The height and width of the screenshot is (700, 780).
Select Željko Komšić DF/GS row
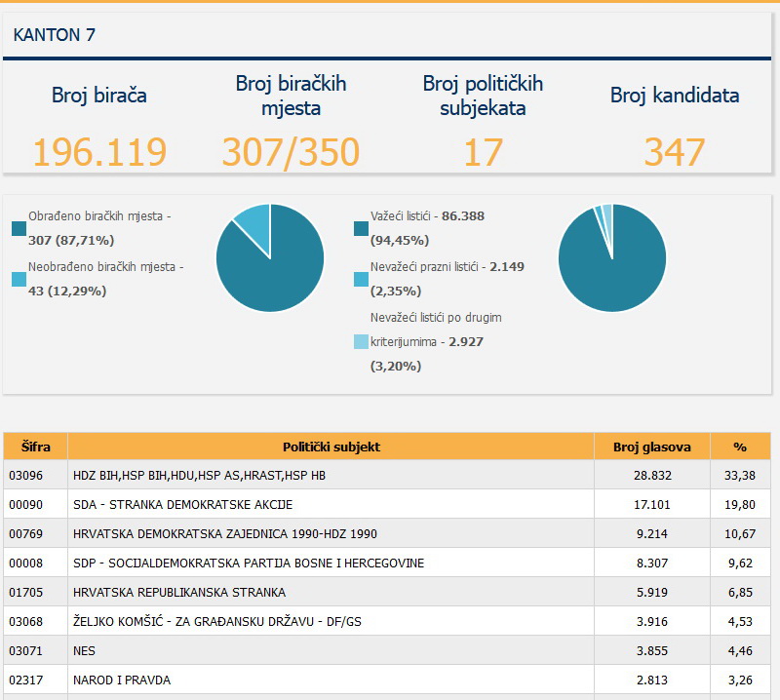pyautogui.click(x=387, y=621)
